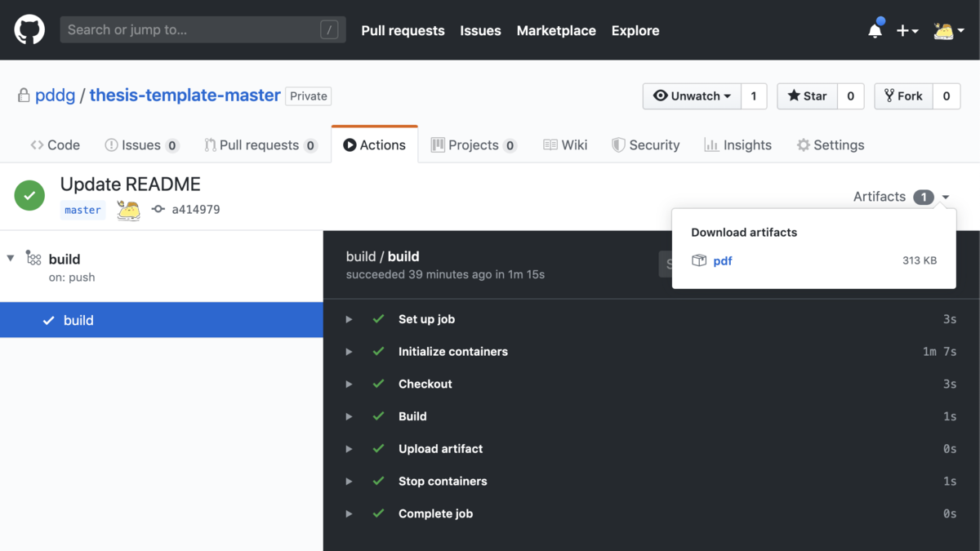Click the Set up job step name
The height and width of the screenshot is (551, 980).
click(x=426, y=319)
